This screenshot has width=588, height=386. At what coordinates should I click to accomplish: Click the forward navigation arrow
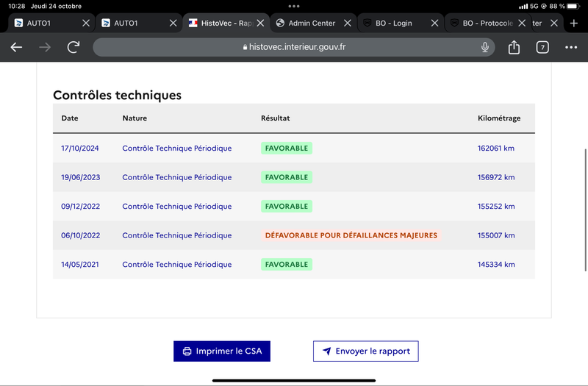pos(45,47)
